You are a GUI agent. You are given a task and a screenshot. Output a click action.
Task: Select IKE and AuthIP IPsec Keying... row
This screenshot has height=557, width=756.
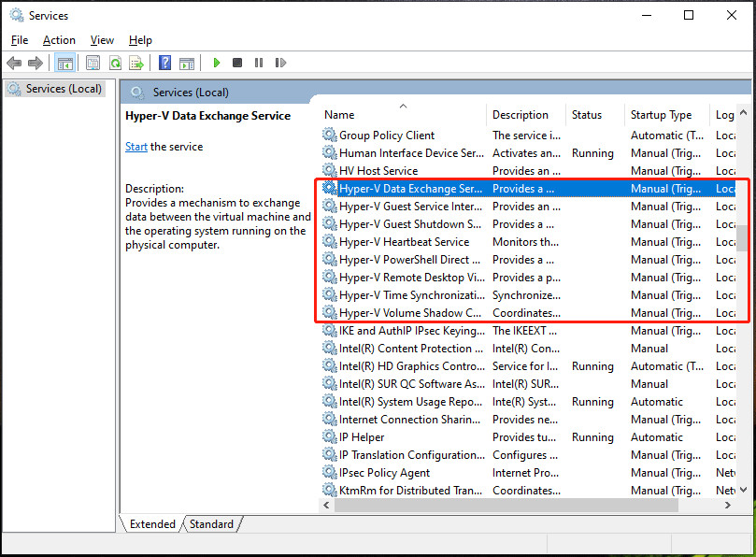[528, 330]
